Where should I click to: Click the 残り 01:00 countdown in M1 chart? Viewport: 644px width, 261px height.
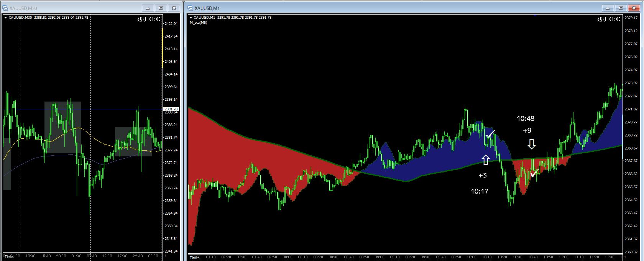[609, 19]
